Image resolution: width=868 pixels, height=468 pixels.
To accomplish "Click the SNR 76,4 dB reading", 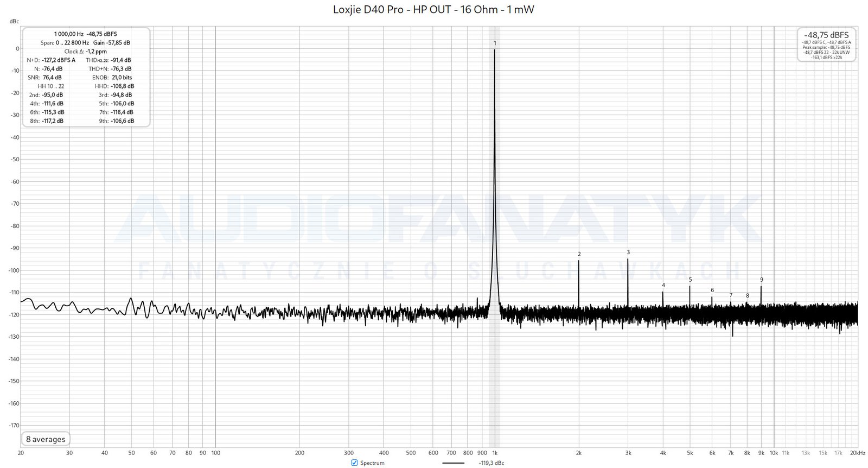I will (52, 78).
